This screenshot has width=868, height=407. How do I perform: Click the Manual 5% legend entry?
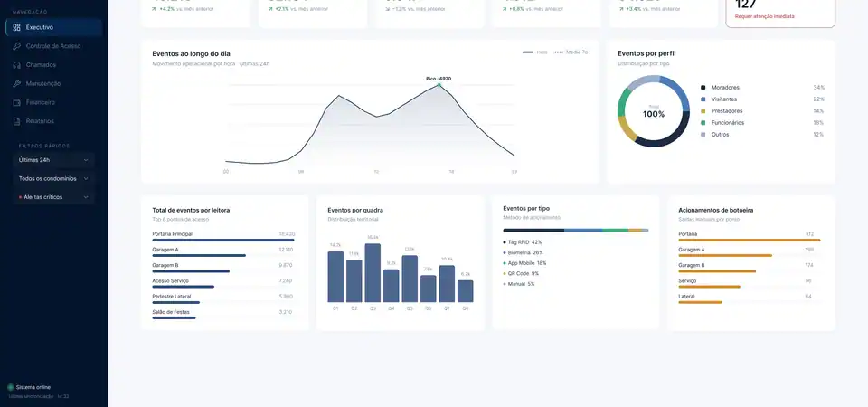click(x=519, y=284)
